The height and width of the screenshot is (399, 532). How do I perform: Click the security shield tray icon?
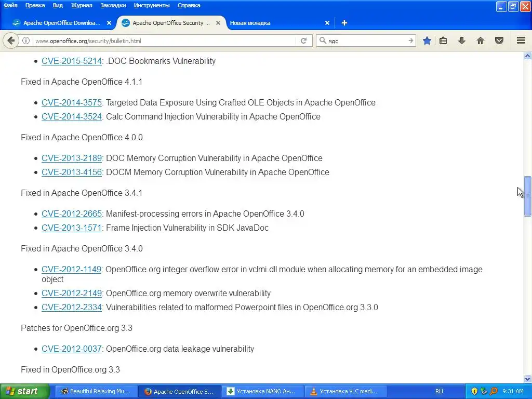(474, 391)
